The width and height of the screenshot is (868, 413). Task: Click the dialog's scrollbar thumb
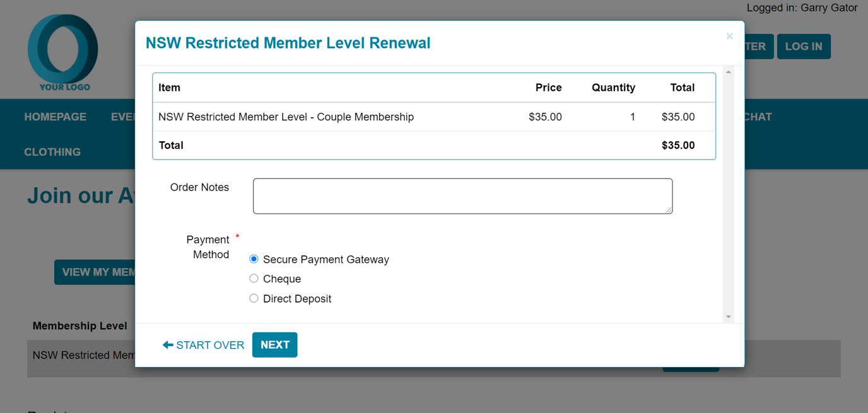729,189
